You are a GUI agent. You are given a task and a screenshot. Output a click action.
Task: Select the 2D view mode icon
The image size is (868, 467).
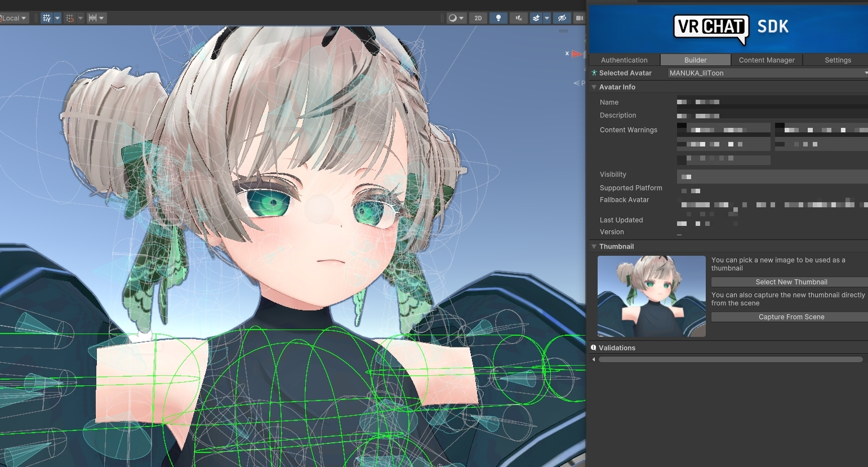coord(478,17)
